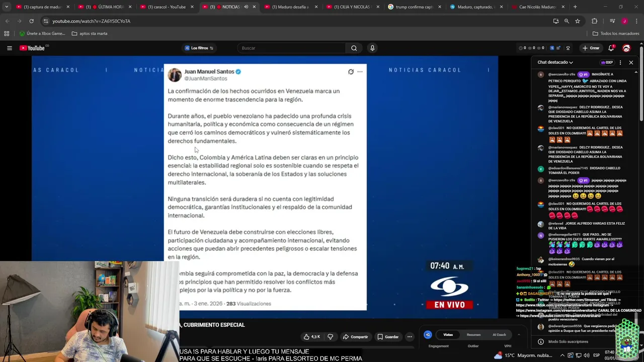Screen dimensions: 644x362
Task: Like the video (4,3 K)
Action: (x=312, y=337)
